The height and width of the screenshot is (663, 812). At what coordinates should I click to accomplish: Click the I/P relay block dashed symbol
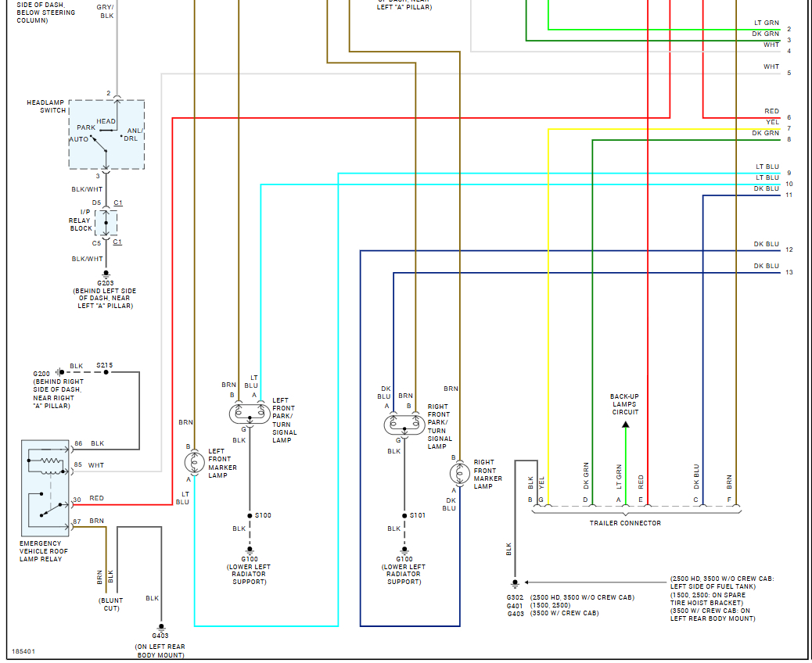pos(106,223)
